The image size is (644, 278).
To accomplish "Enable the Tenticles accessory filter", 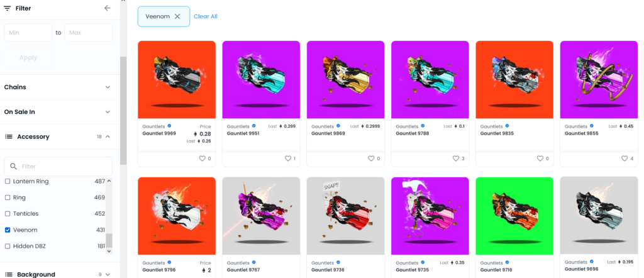I will tap(8, 213).
